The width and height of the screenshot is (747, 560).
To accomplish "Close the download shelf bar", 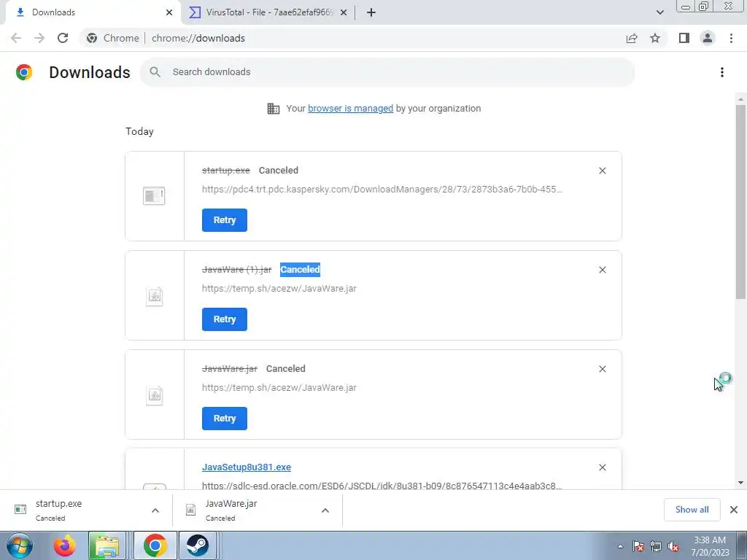I will coord(734,510).
